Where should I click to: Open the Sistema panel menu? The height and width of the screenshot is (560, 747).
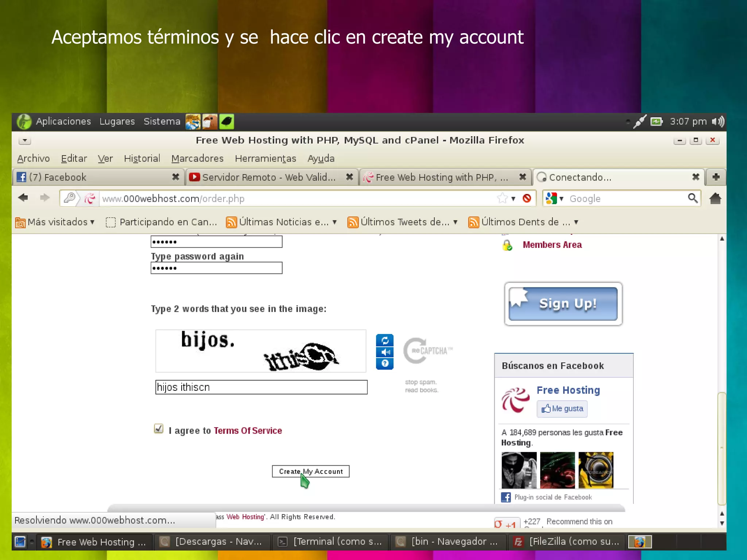[x=162, y=121]
